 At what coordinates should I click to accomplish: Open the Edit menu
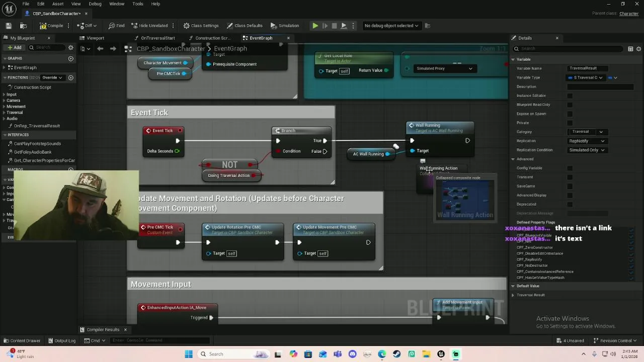(41, 4)
